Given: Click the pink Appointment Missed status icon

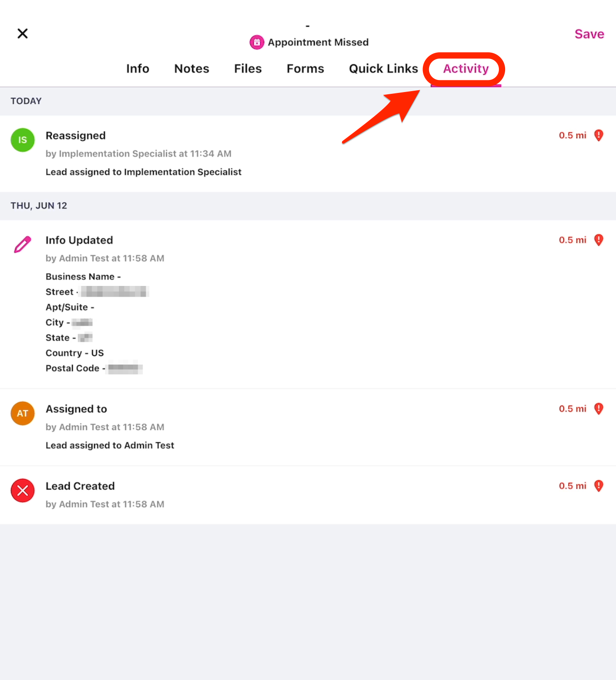Looking at the screenshot, I should tap(257, 42).
